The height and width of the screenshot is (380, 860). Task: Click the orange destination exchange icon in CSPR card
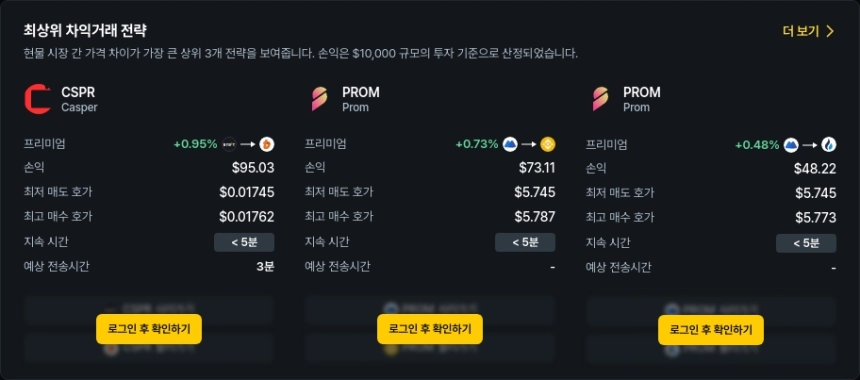coord(267,145)
